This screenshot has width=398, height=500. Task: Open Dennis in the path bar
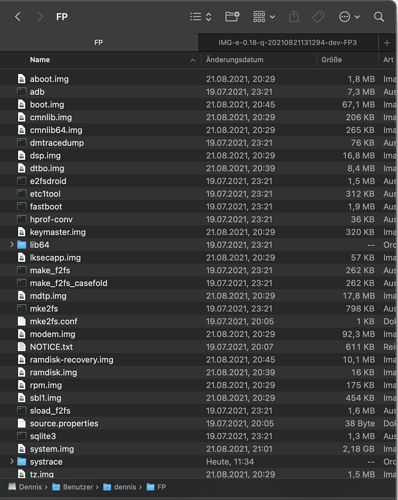[x=25, y=487]
